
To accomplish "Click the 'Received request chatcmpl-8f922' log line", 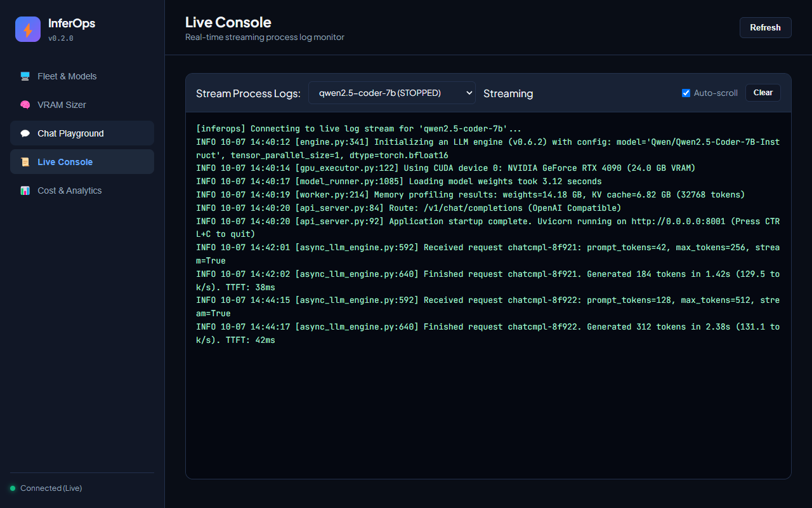I will pos(488,307).
